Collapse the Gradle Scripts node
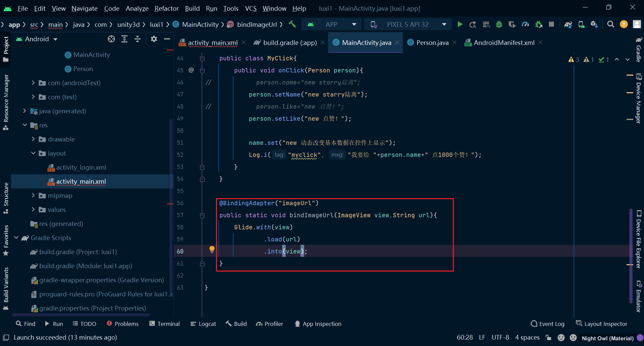Image resolution: width=644 pixels, height=346 pixels. tap(16, 237)
